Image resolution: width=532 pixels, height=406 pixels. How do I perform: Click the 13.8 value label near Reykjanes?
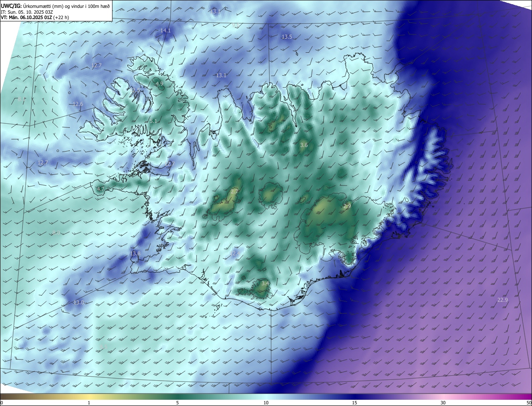pos(135,254)
